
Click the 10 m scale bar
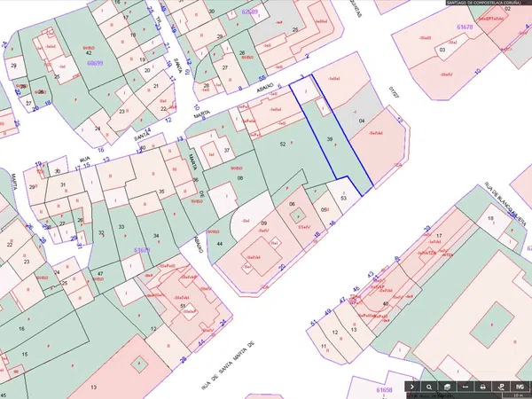click(x=519, y=395)
